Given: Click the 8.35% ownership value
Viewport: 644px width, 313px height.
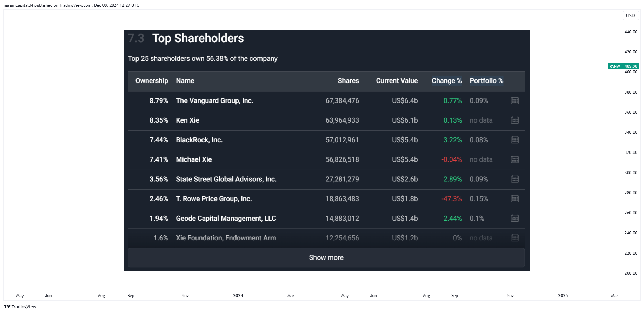Looking at the screenshot, I should pyautogui.click(x=159, y=120).
